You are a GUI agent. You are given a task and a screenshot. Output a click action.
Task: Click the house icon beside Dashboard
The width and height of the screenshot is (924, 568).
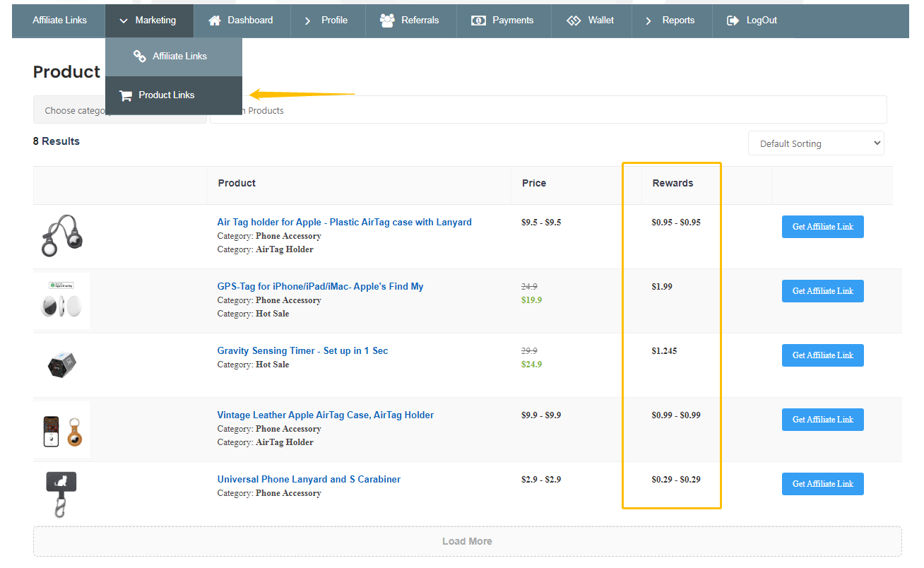click(x=215, y=20)
